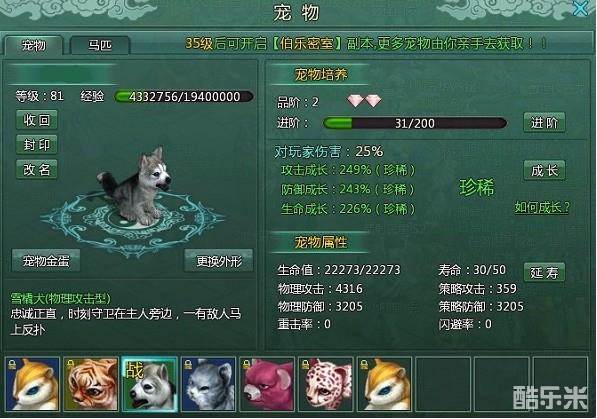
Task: Click the 封印 button
Action: pyautogui.click(x=37, y=145)
